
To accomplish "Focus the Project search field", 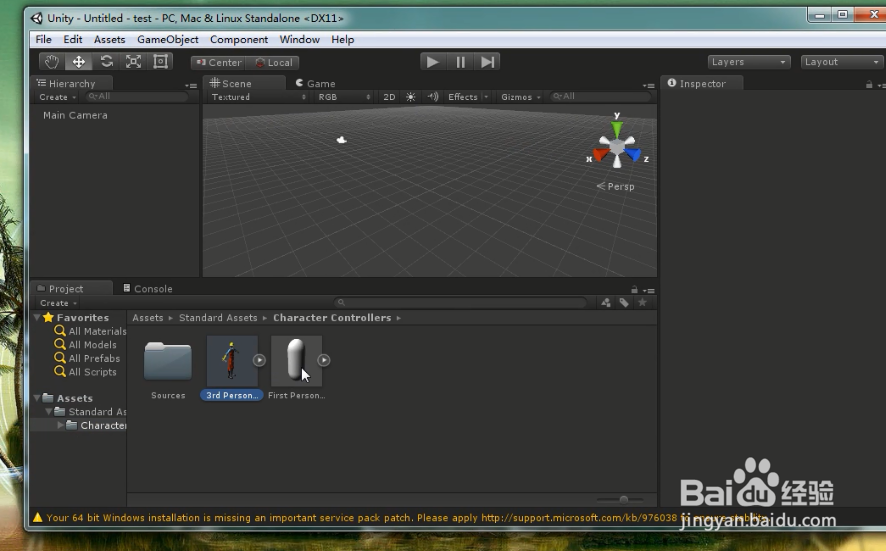I will (x=460, y=303).
